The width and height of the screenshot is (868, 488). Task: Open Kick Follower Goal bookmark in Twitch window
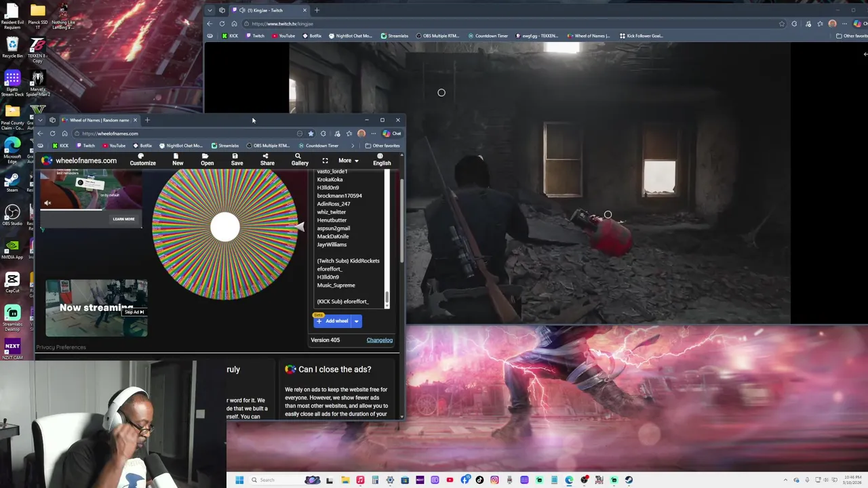pos(641,36)
